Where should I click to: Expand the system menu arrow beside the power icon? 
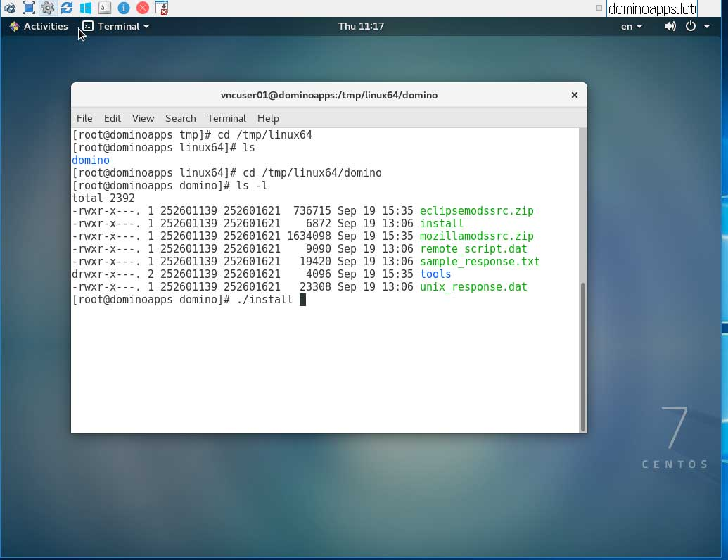point(707,27)
